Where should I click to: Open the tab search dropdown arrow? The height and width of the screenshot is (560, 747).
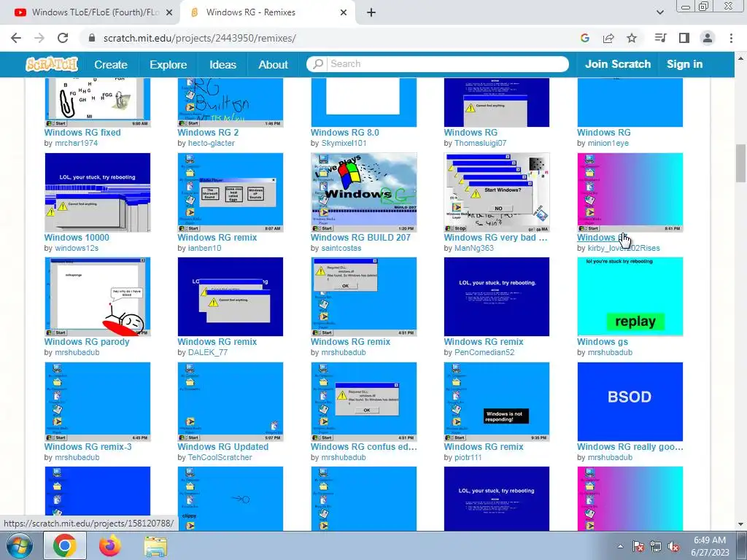tap(659, 12)
